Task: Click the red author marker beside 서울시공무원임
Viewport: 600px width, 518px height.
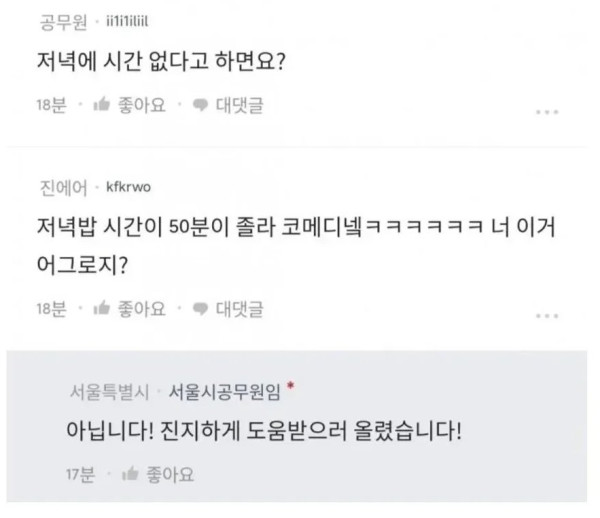Action: (x=289, y=383)
